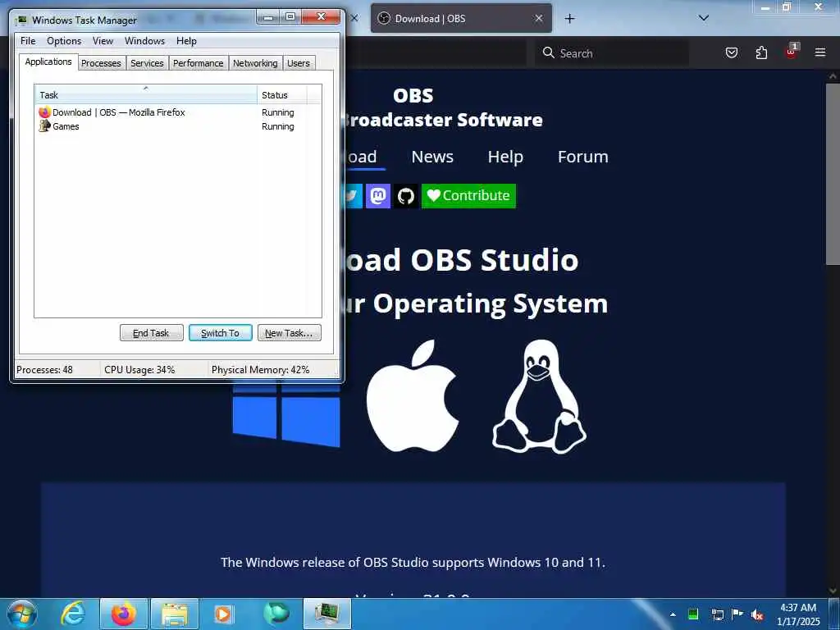Launch Internet Explorer from the taskbar
This screenshot has height=630, width=840.
tap(73, 614)
